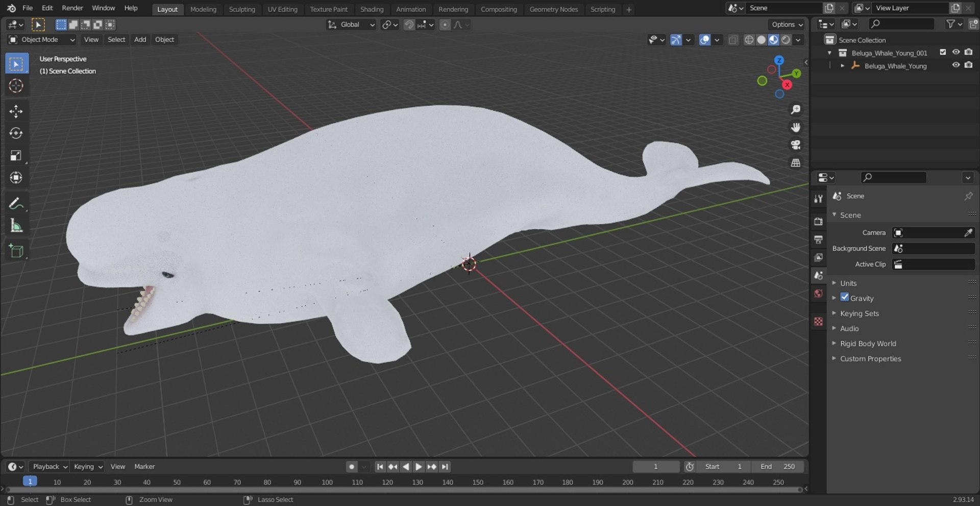The height and width of the screenshot is (506, 980).
Task: Select the Move tool
Action: pyautogui.click(x=16, y=111)
